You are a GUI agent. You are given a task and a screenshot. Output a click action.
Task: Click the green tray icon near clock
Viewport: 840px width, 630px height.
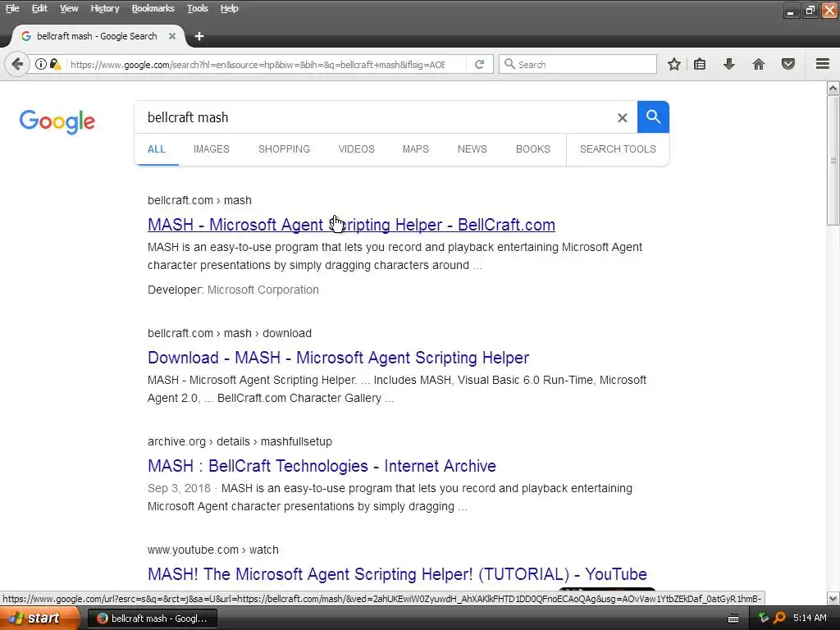tap(764, 618)
